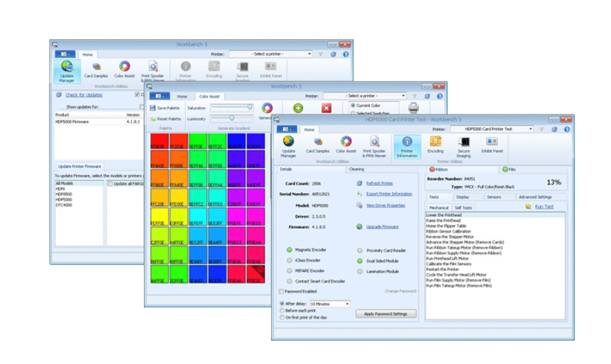Screen dimensions: 611x364
Task: Click the Run Test link
Action: [544, 207]
